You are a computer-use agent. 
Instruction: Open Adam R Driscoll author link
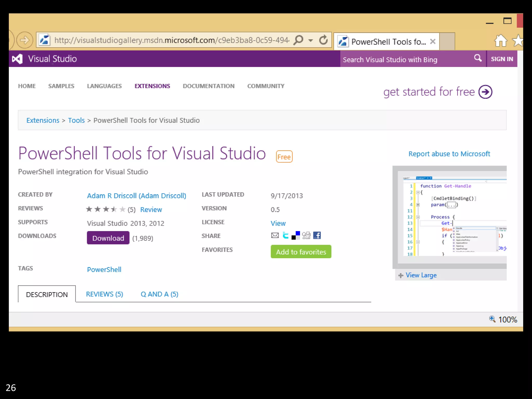pos(136,196)
